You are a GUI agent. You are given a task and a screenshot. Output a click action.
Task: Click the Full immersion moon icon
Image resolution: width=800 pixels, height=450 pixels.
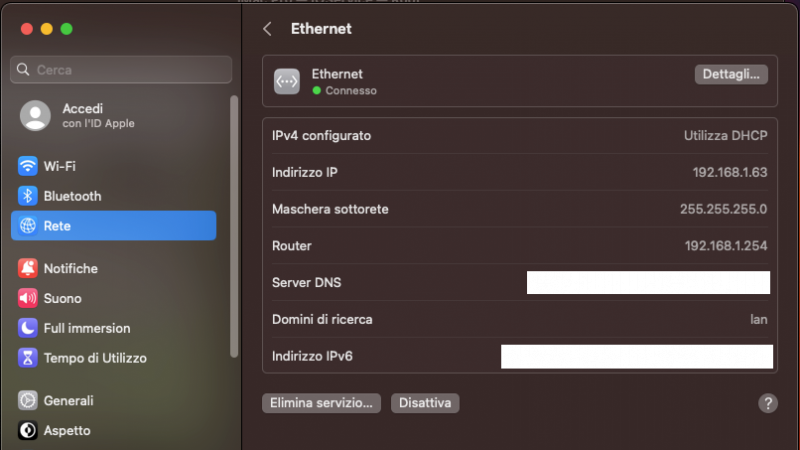pos(27,328)
